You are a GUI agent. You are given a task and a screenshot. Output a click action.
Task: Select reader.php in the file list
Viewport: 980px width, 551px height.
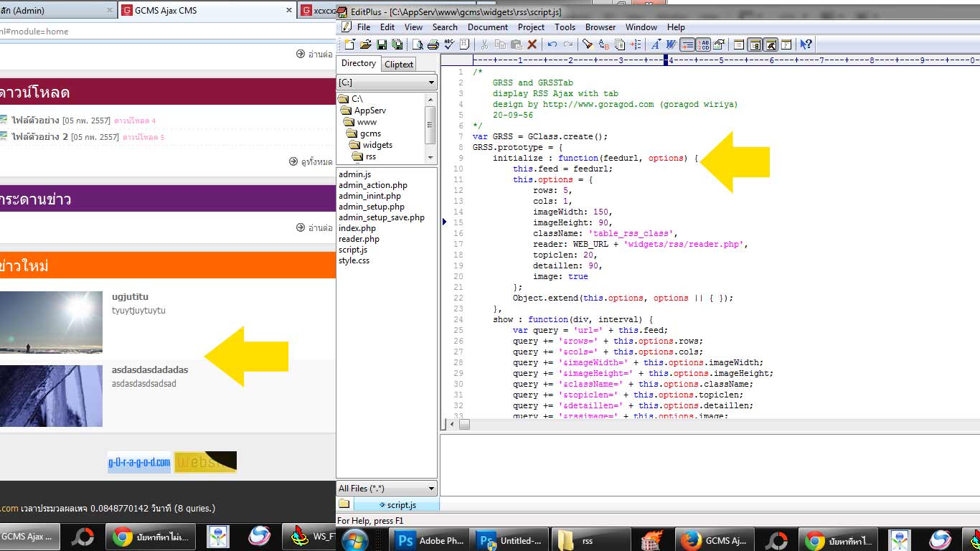coord(359,239)
